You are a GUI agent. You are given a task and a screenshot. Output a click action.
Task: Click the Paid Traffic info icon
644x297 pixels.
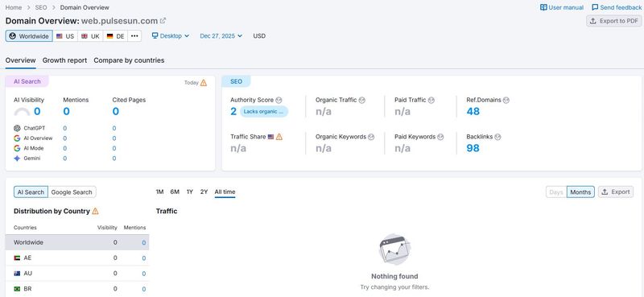[x=431, y=100]
